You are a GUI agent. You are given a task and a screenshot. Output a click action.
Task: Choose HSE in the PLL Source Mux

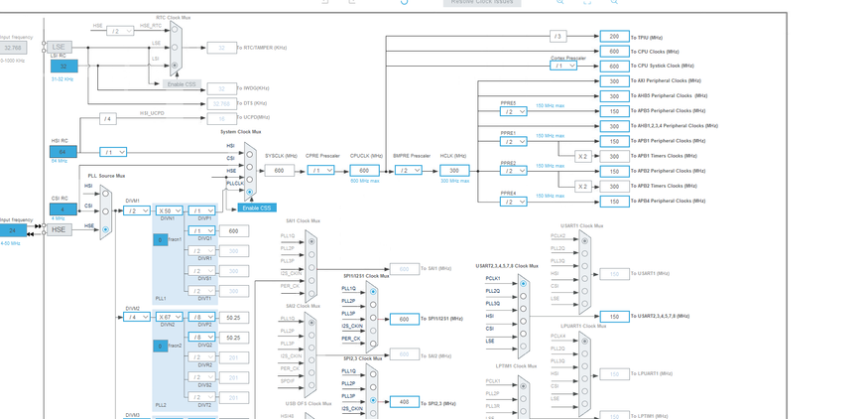coord(105,229)
